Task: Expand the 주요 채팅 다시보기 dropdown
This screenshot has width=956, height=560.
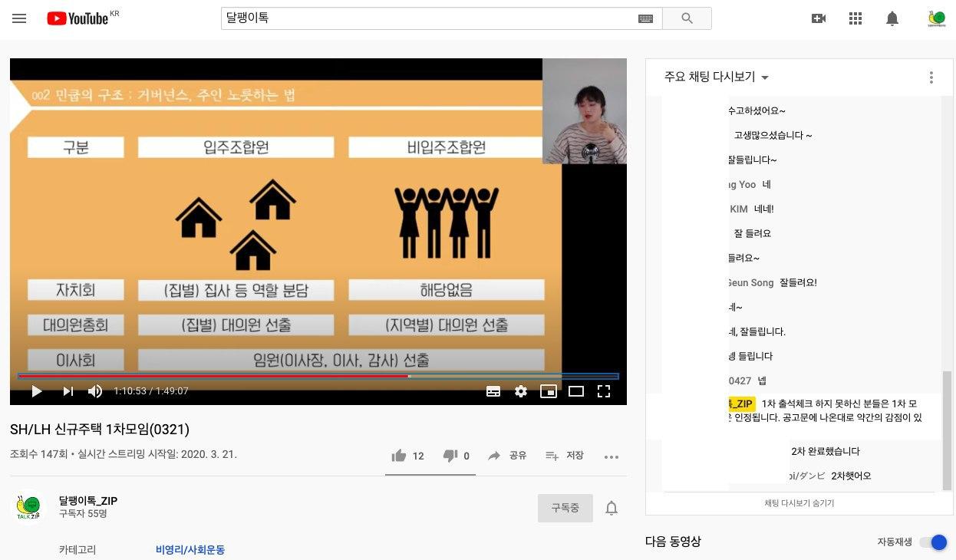Action: point(717,77)
